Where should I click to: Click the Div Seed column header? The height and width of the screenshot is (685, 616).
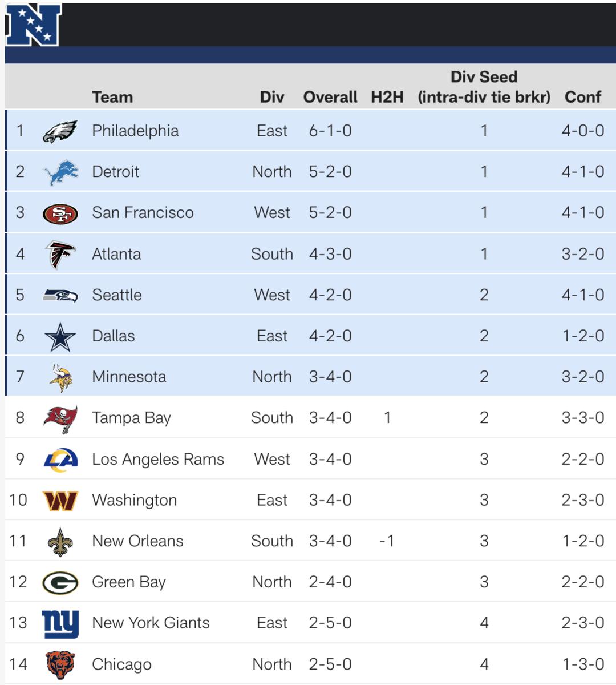coord(484,87)
